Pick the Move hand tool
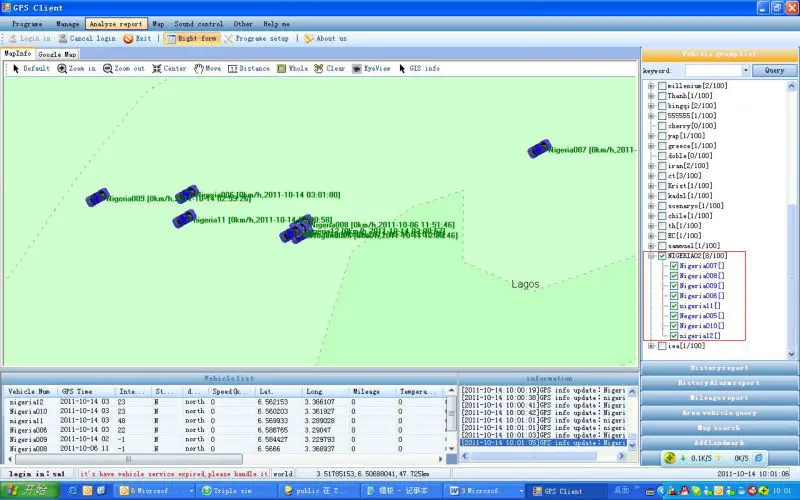Image resolution: width=800 pixels, height=500 pixels. 207,68
